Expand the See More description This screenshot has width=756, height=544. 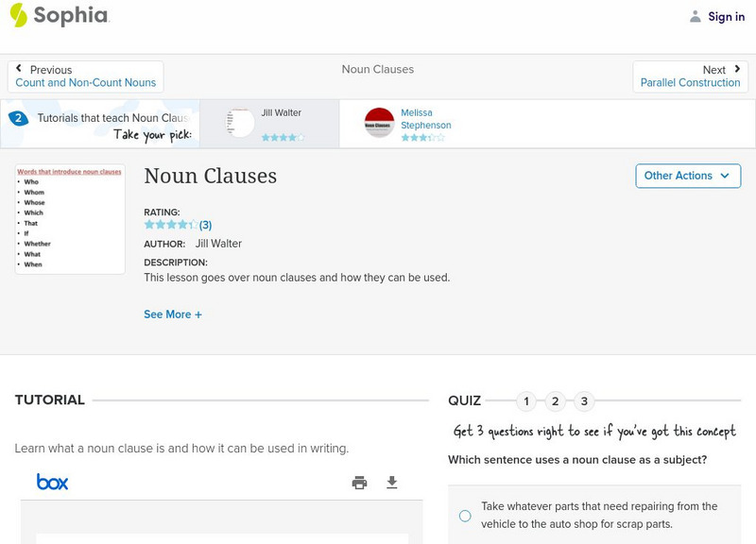[x=173, y=314]
